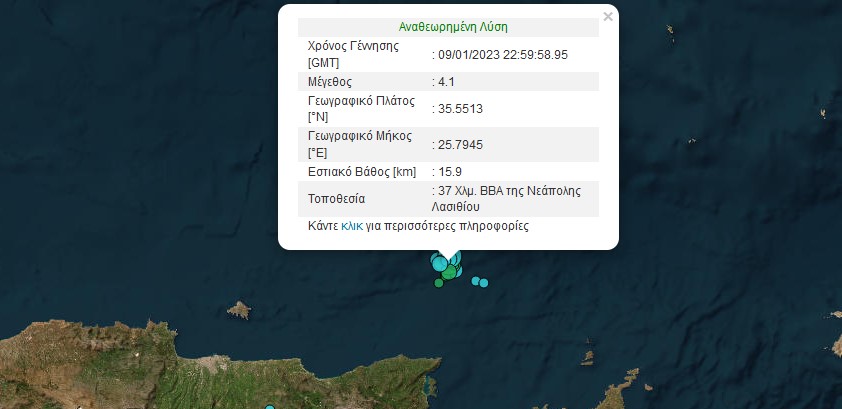Click the left cyan marker of the eastern pair
This screenshot has width=842, height=409.
click(x=475, y=280)
